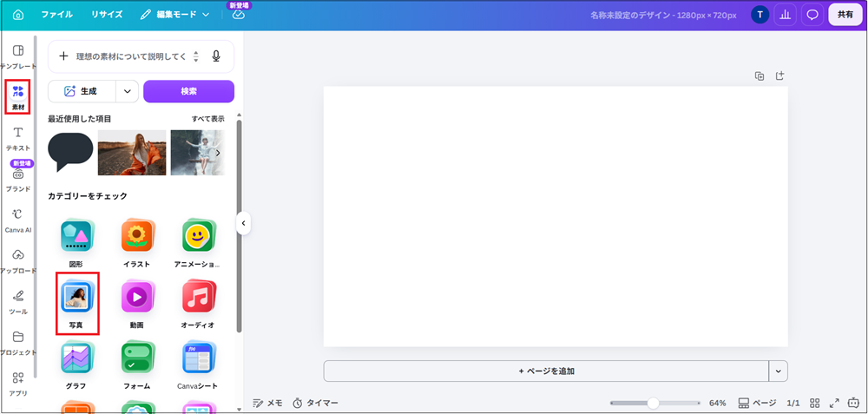The width and height of the screenshot is (868, 414).
Task: Open the analytics bar chart icon
Action: coord(785,15)
